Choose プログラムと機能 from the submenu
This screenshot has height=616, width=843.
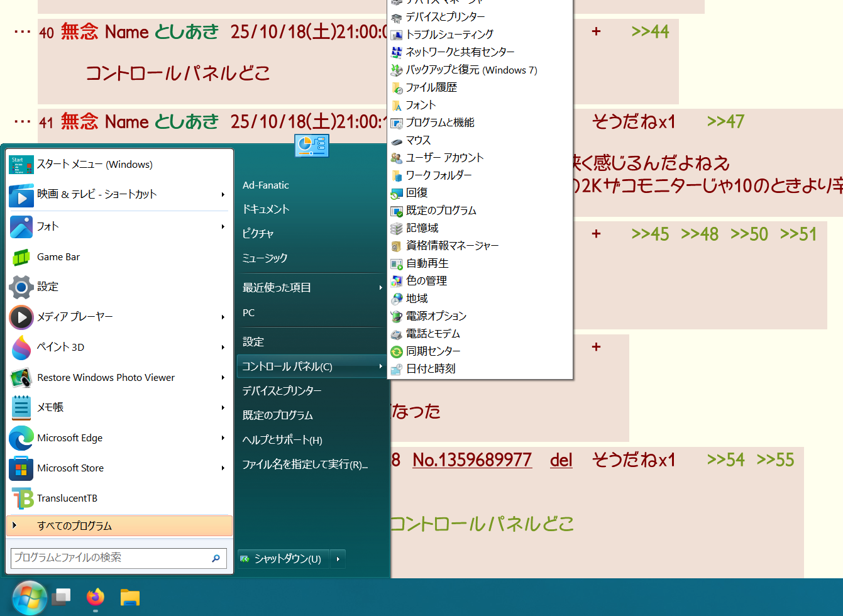point(439,123)
